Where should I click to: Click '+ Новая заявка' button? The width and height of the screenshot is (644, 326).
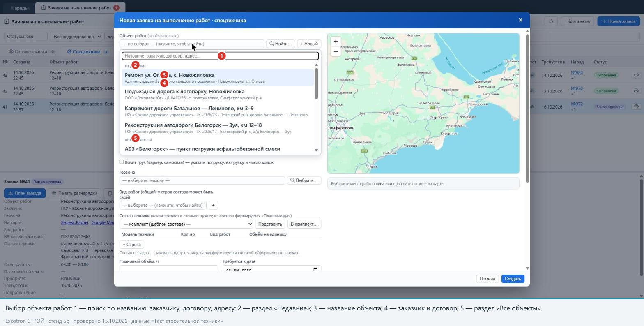[619, 21]
